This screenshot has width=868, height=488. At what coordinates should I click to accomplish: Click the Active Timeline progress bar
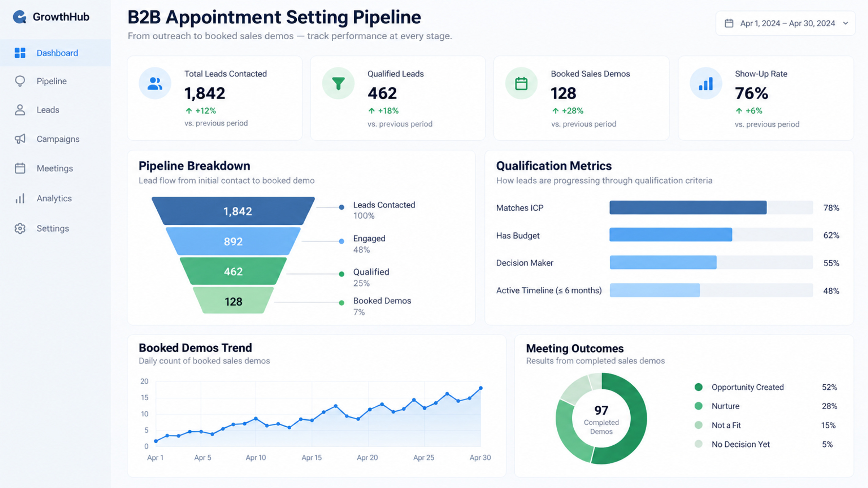coord(711,290)
